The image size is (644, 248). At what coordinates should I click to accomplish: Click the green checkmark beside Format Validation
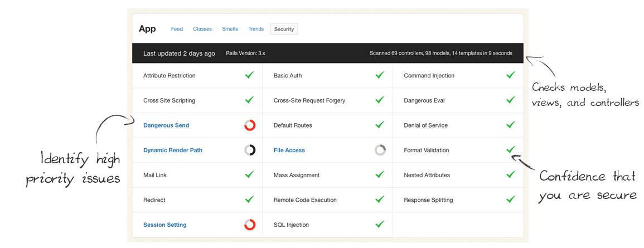(511, 149)
